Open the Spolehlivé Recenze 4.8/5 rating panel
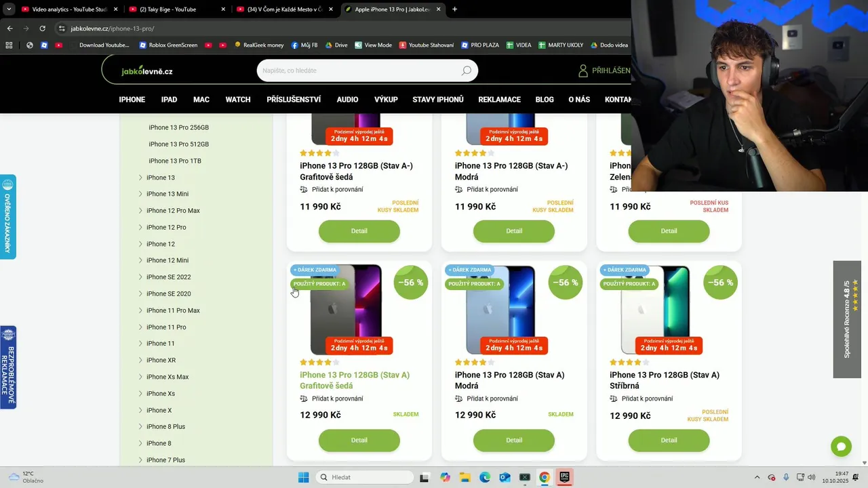The width and height of the screenshot is (868, 488). pyautogui.click(x=847, y=319)
